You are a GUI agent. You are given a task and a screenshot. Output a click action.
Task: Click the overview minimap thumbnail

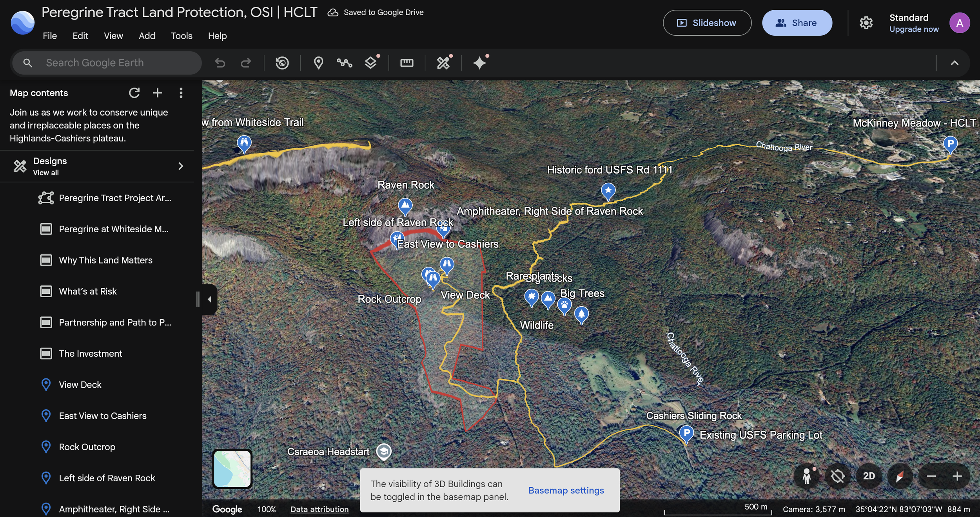pyautogui.click(x=232, y=469)
